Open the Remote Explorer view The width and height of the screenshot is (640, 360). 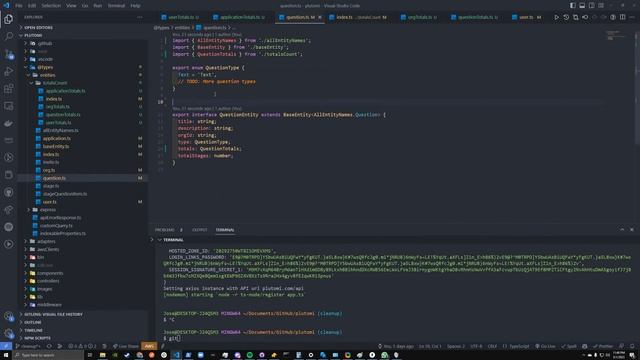tap(9, 106)
